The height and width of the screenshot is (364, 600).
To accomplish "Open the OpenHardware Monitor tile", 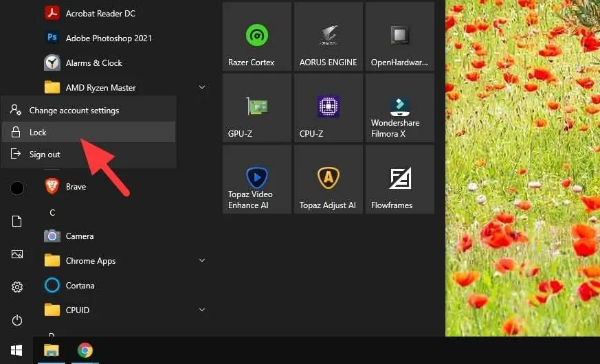I will point(400,36).
